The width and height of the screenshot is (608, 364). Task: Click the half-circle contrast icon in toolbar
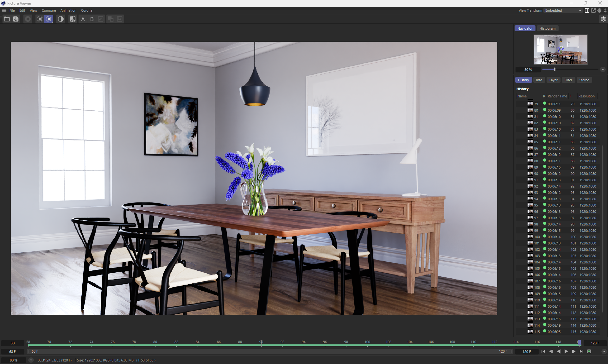tap(60, 19)
